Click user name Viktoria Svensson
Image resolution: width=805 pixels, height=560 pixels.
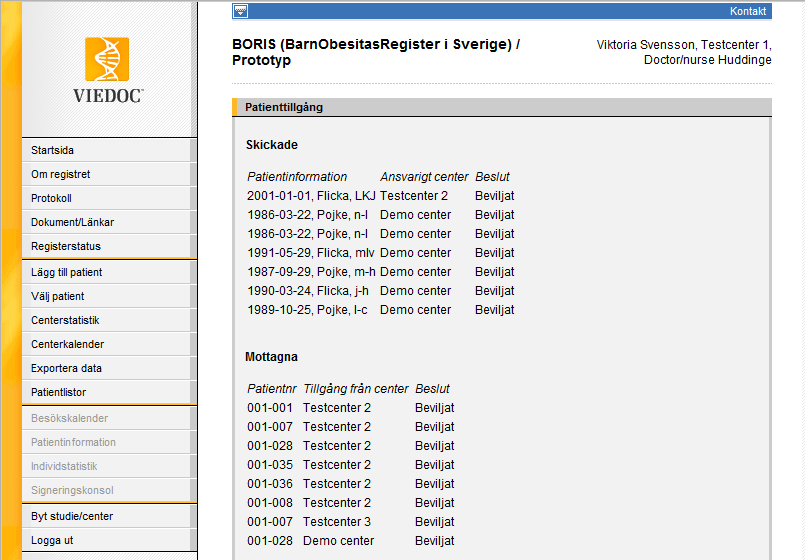(x=645, y=45)
